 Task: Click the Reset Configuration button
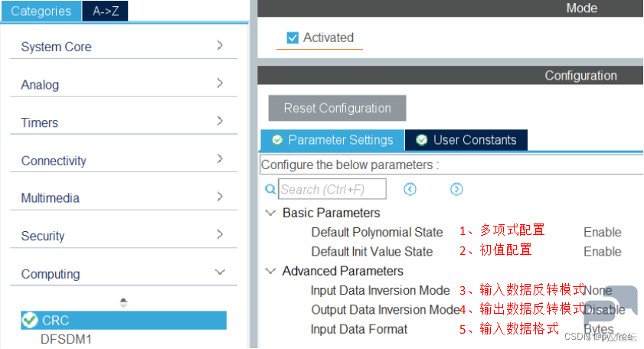pos(337,108)
